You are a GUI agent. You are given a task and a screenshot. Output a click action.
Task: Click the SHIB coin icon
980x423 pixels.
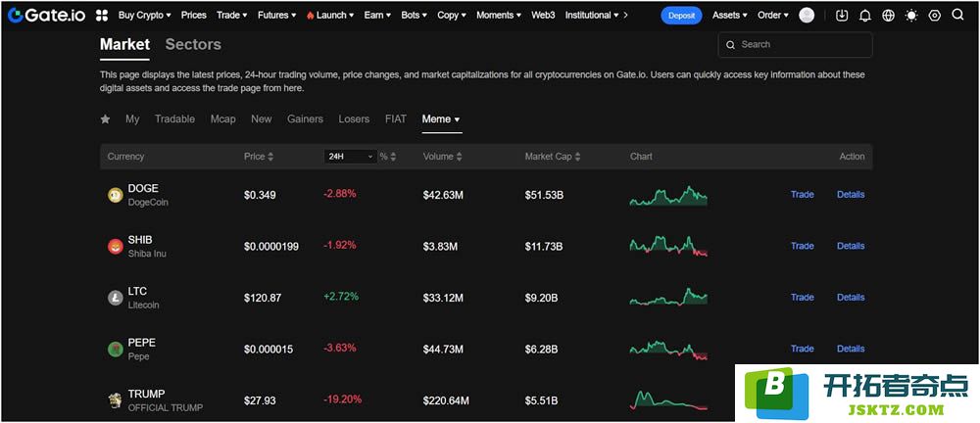click(x=115, y=246)
